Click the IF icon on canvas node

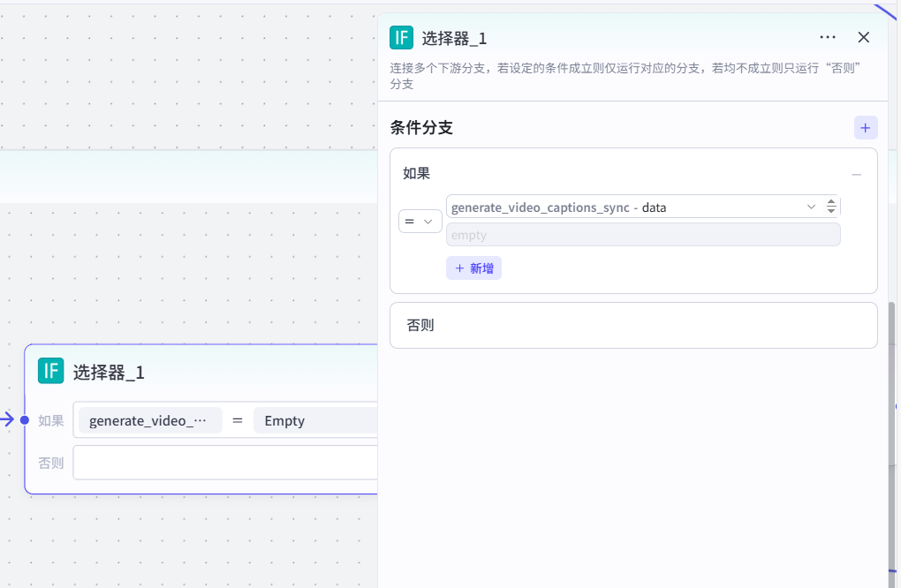click(x=51, y=372)
